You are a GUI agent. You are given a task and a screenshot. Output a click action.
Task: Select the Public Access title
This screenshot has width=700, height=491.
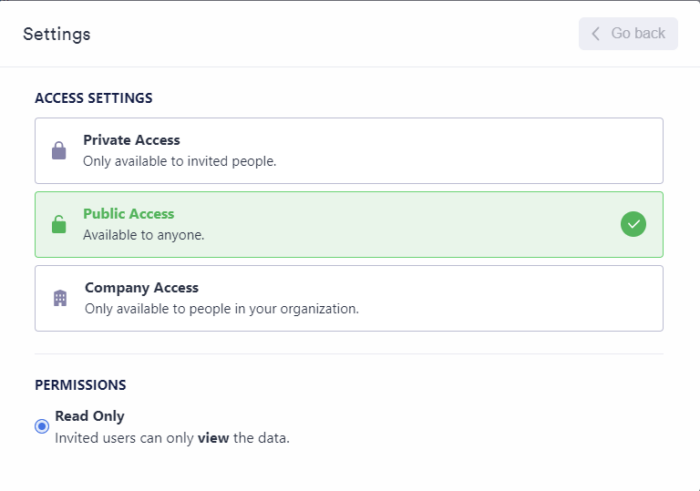[x=128, y=214]
